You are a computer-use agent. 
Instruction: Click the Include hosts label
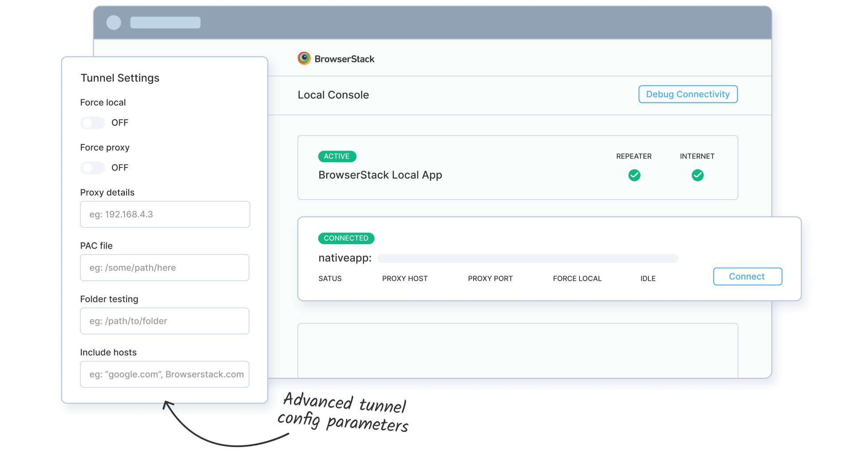(x=108, y=353)
